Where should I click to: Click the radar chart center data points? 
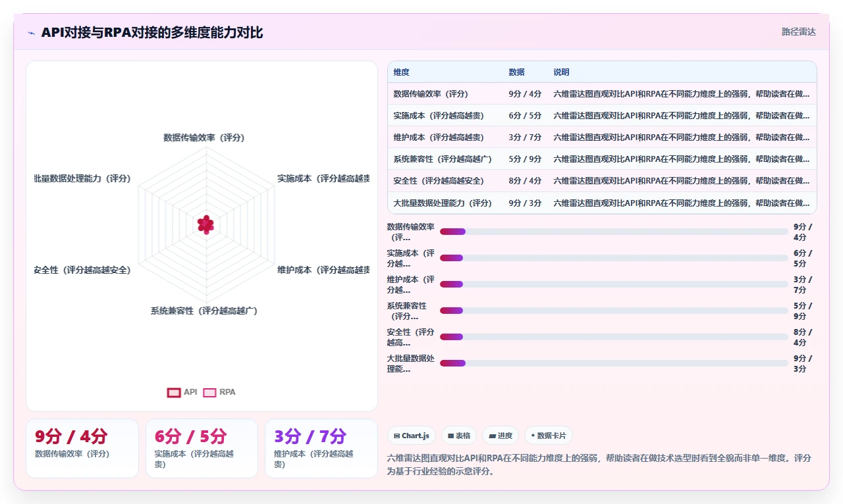206,224
